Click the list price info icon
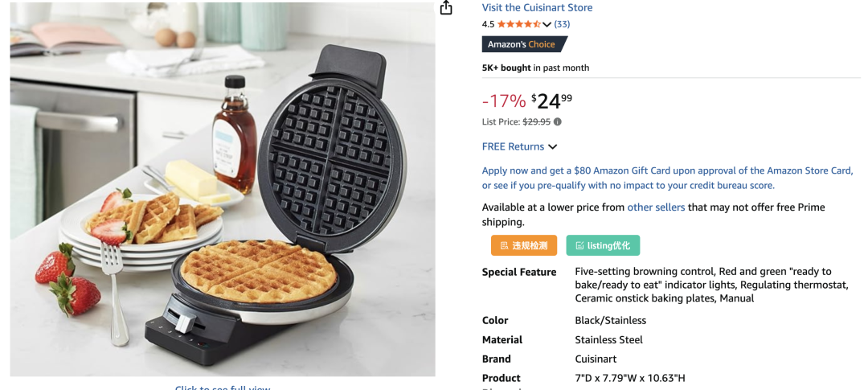Image resolution: width=868 pixels, height=390 pixels. 558,122
